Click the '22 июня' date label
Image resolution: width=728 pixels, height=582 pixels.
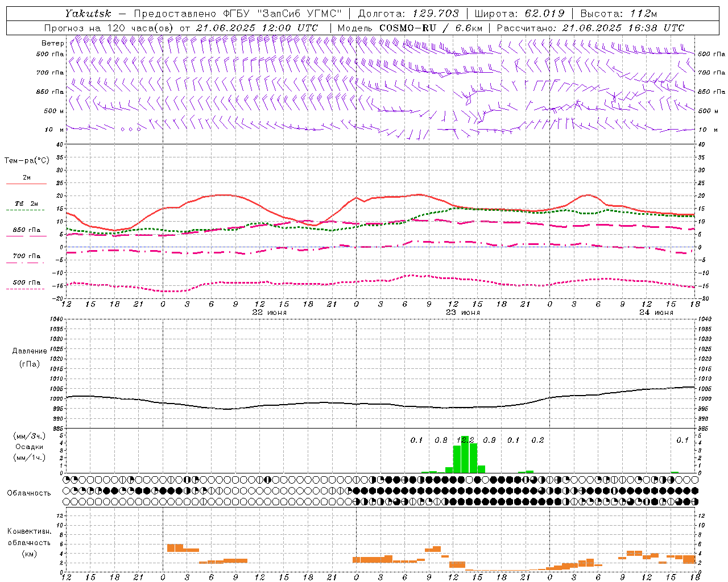point(269,313)
